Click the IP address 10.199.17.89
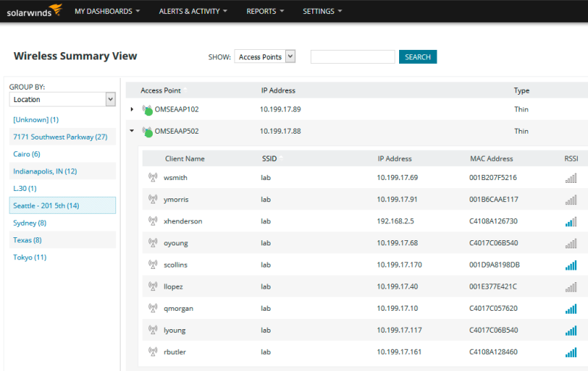 click(x=280, y=109)
